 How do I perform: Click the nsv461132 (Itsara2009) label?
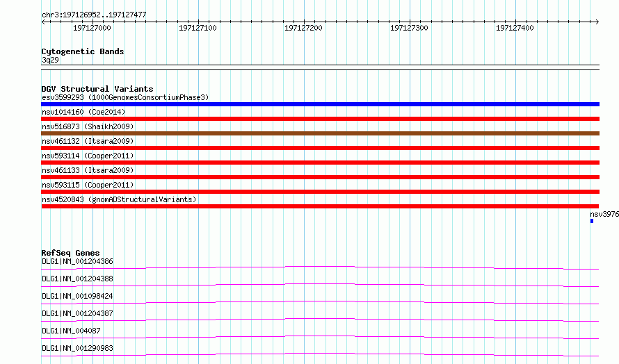pyautogui.click(x=88, y=141)
